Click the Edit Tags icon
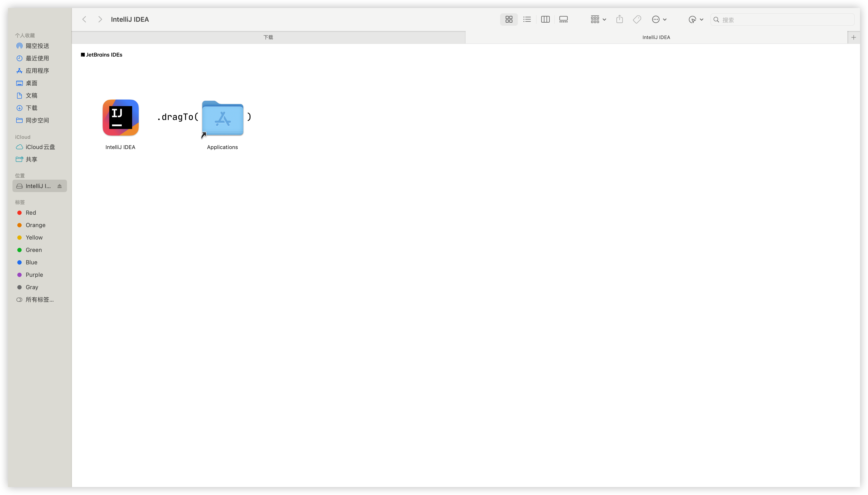Viewport: 868px width, 495px height. tap(637, 19)
